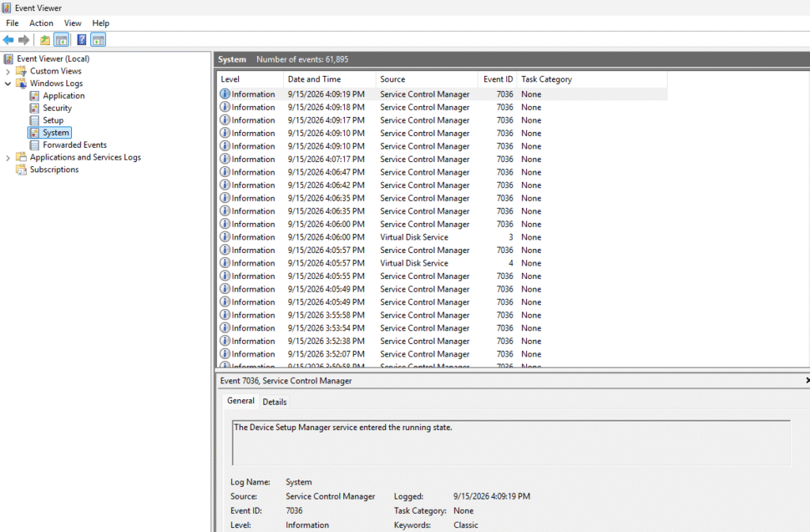
Task: Select the Application log in tree
Action: (x=63, y=96)
